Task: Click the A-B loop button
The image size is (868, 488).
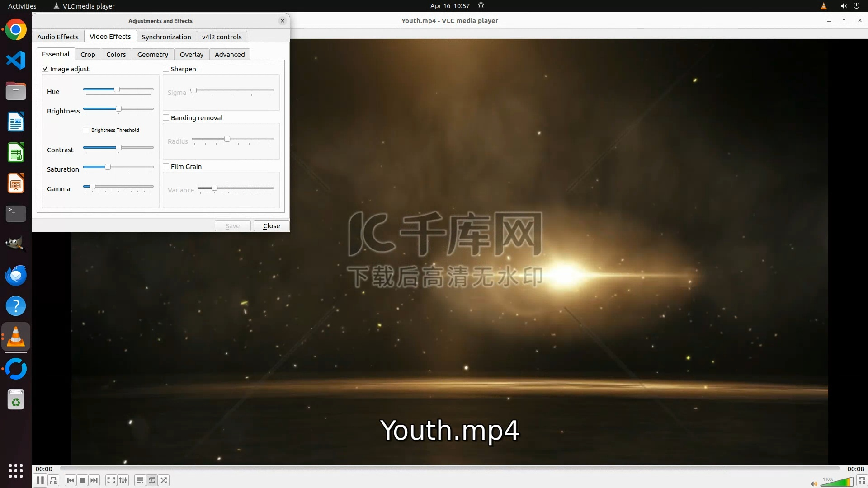Action: (53, 480)
